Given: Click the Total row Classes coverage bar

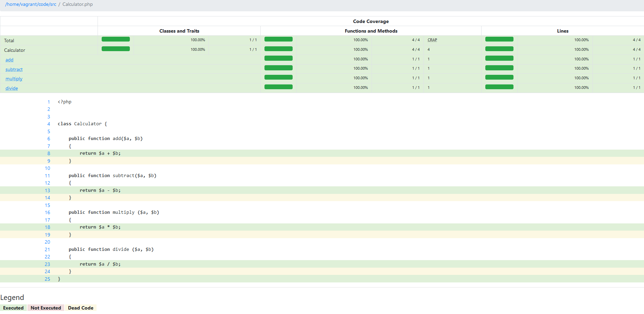Looking at the screenshot, I should (116, 39).
